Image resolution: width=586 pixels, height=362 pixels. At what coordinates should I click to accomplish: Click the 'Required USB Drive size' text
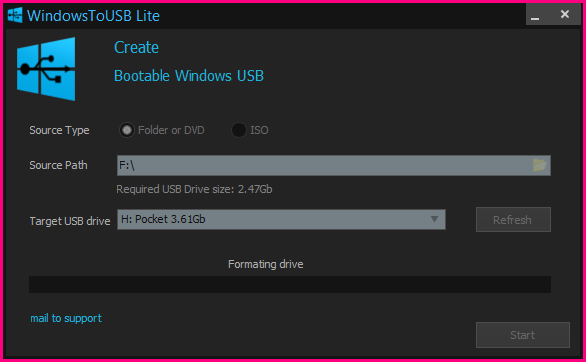[x=194, y=189]
